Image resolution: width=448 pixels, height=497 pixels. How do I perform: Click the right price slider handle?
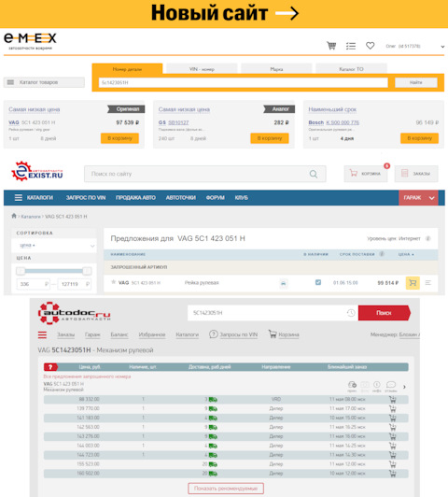pos(87,271)
